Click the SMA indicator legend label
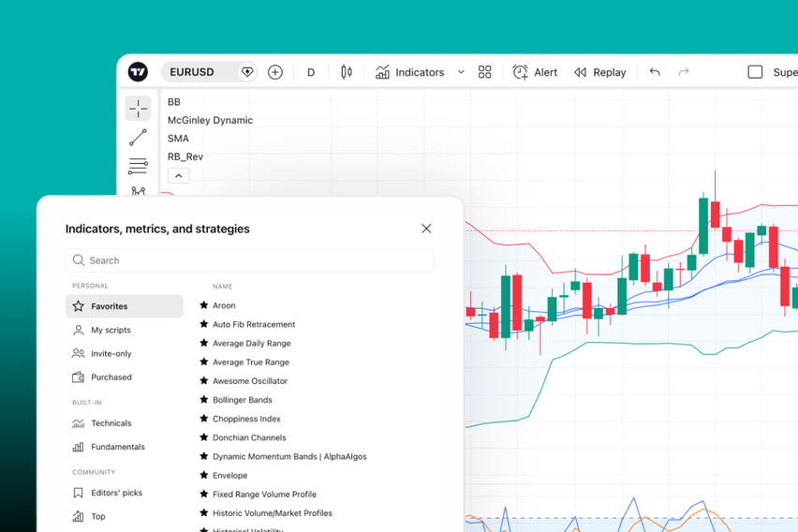Image resolution: width=798 pixels, height=532 pixels. tap(178, 139)
